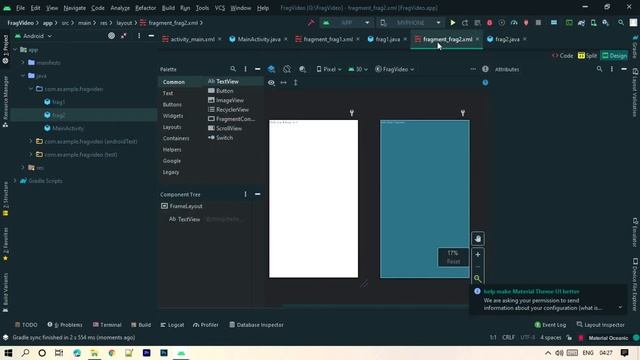
Task: Open the Event Log
Action: 550,325
